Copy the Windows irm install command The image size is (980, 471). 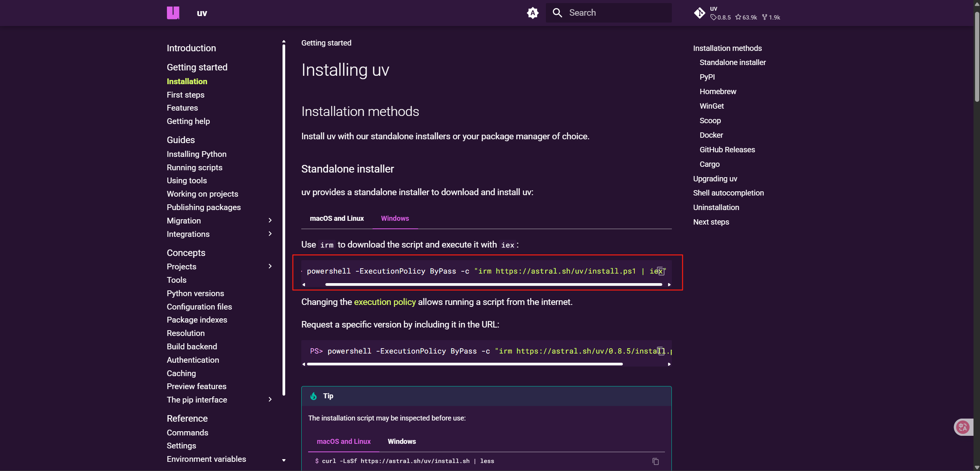coord(660,271)
